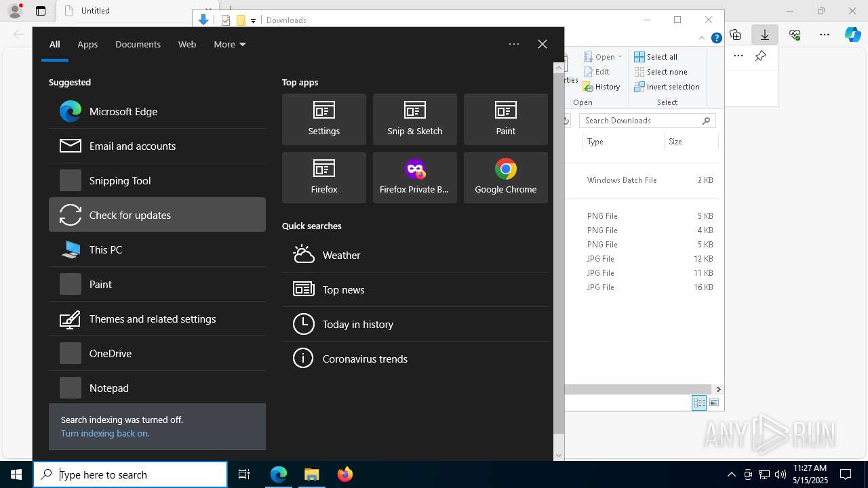The image size is (868, 488).
Task: Open Today in history quick search
Action: (x=415, y=324)
